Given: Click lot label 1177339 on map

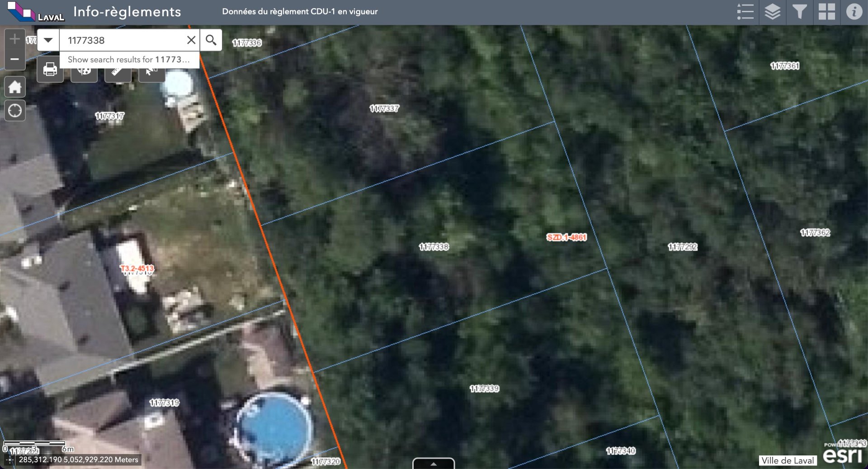Looking at the screenshot, I should click(x=484, y=389).
